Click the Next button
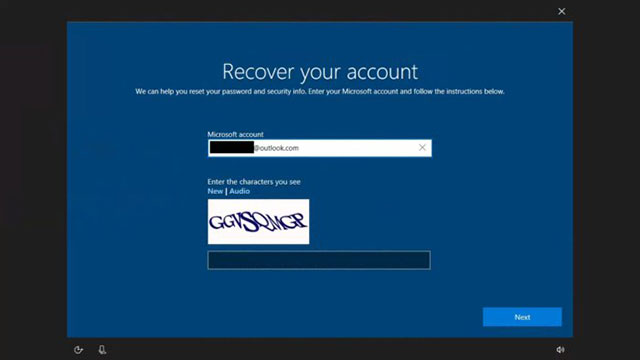The width and height of the screenshot is (640, 360). 522,317
